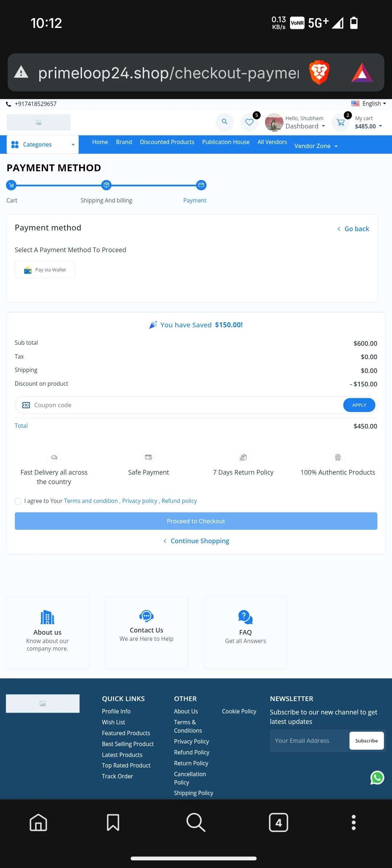Viewport: 392px width, 868px height.
Task: Tap the Brave Shields lion icon
Action: (319, 73)
